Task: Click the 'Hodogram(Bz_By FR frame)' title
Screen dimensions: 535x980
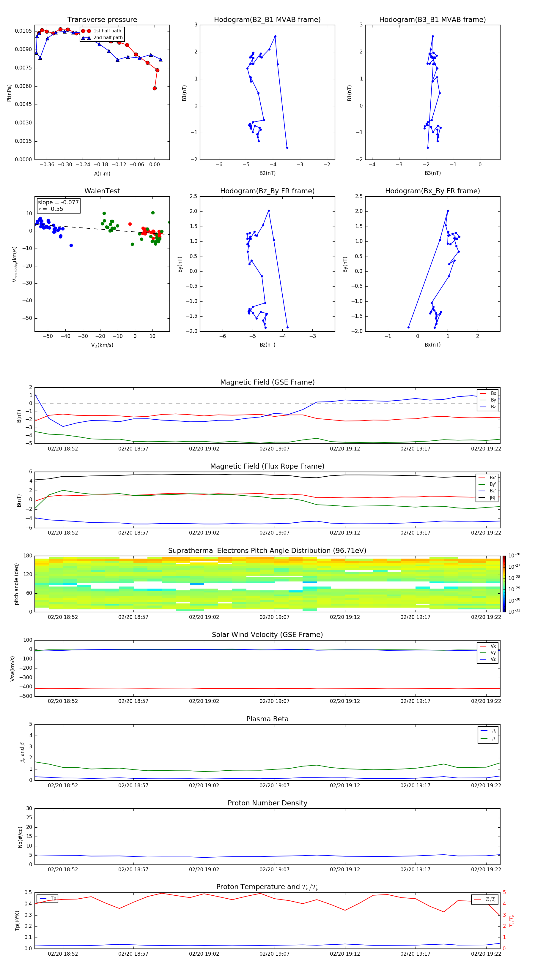Action: [x=267, y=191]
